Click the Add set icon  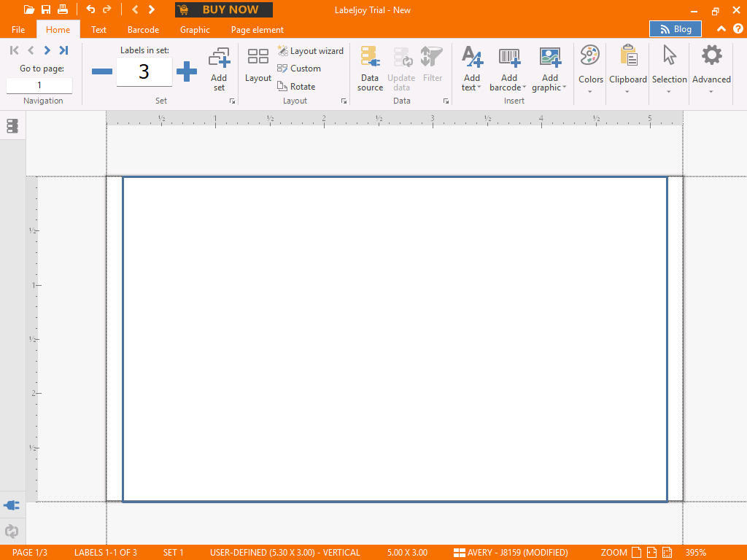click(219, 58)
